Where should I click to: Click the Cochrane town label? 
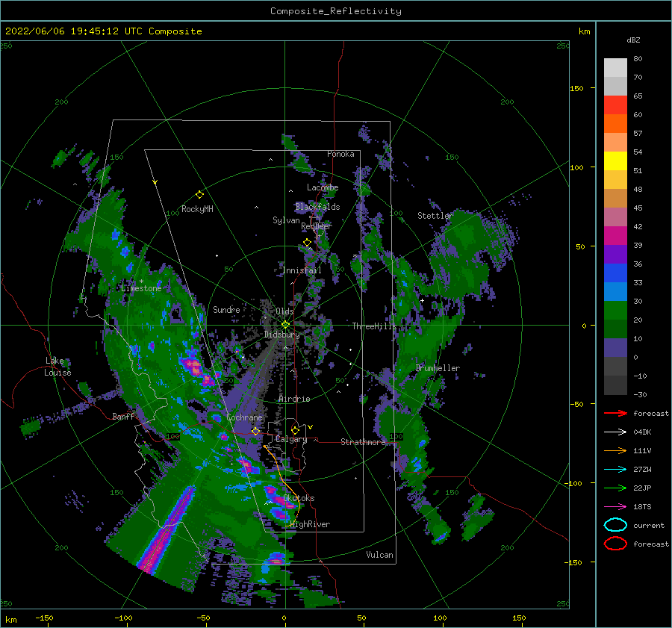[x=244, y=417]
